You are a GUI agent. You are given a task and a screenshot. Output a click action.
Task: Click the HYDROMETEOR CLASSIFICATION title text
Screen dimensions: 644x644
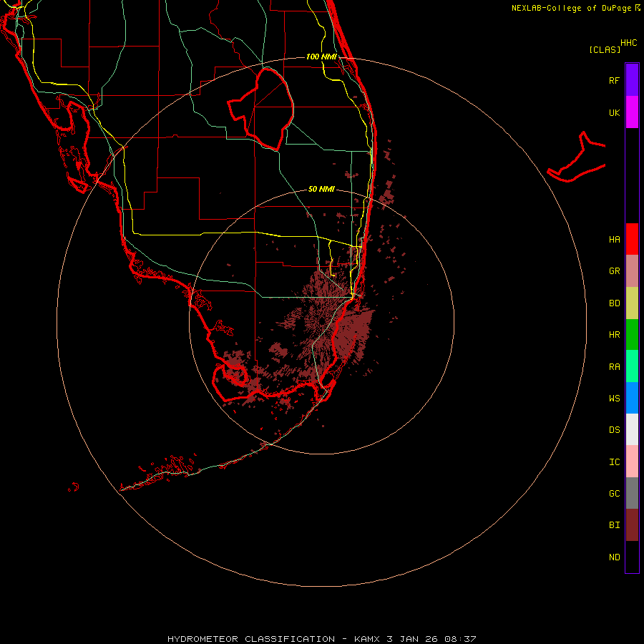pyautogui.click(x=250, y=639)
